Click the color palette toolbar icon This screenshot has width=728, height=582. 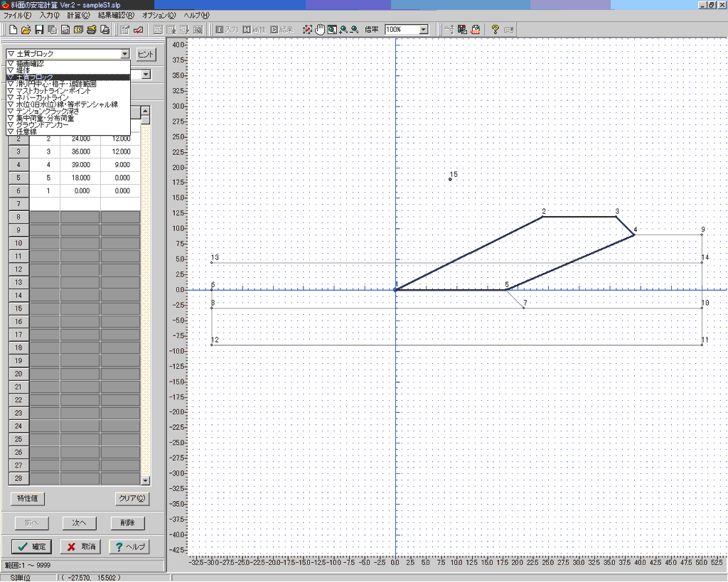462,30
